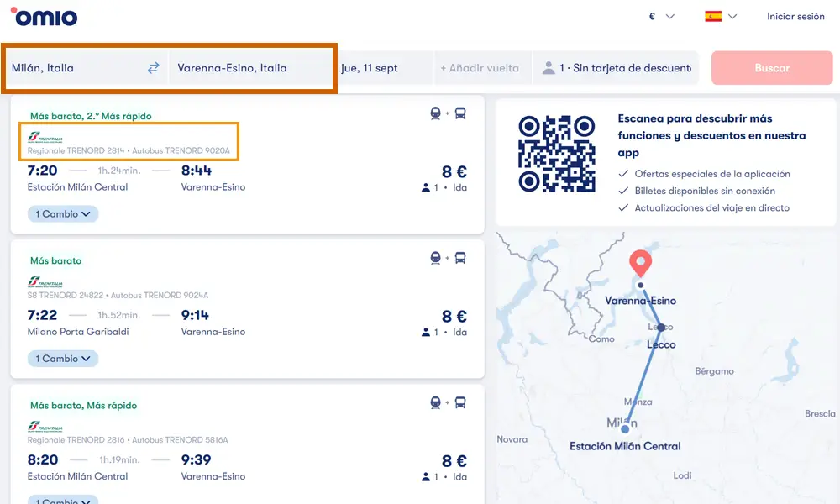840x504 pixels.
Task: Click passenger icon beside Ida on 8:20 trip
Action: pyautogui.click(x=425, y=477)
